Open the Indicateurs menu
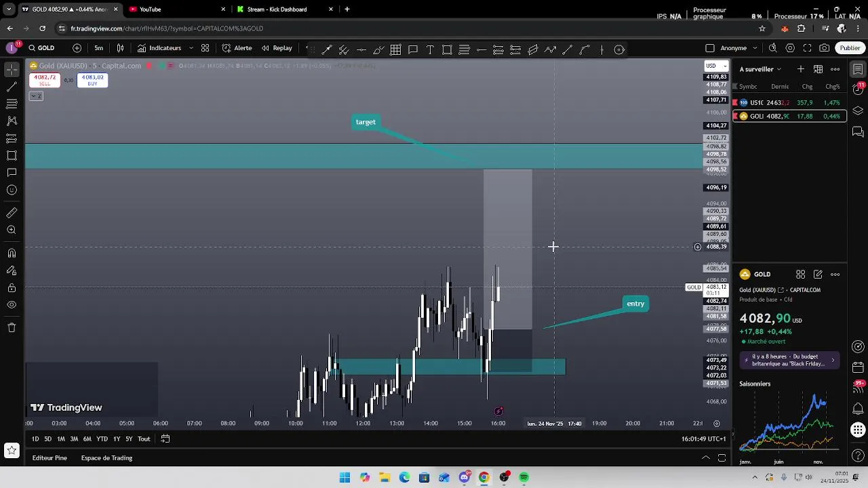 [159, 48]
